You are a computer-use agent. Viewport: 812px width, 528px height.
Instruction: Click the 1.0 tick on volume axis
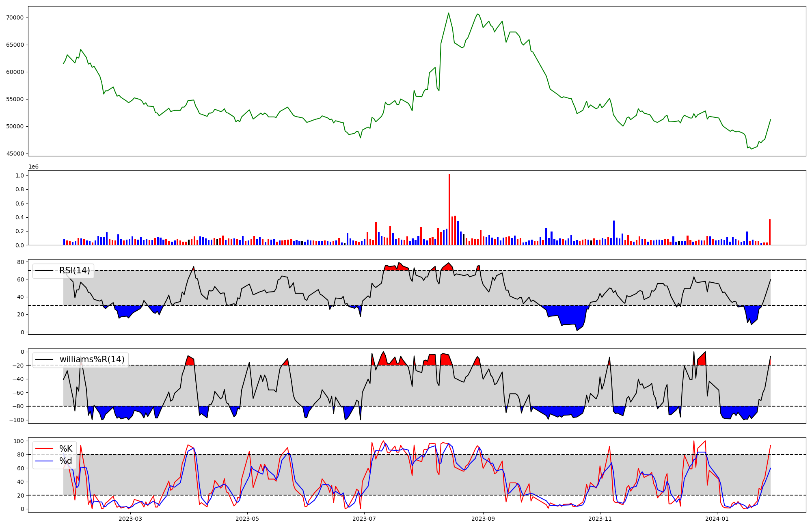point(19,175)
